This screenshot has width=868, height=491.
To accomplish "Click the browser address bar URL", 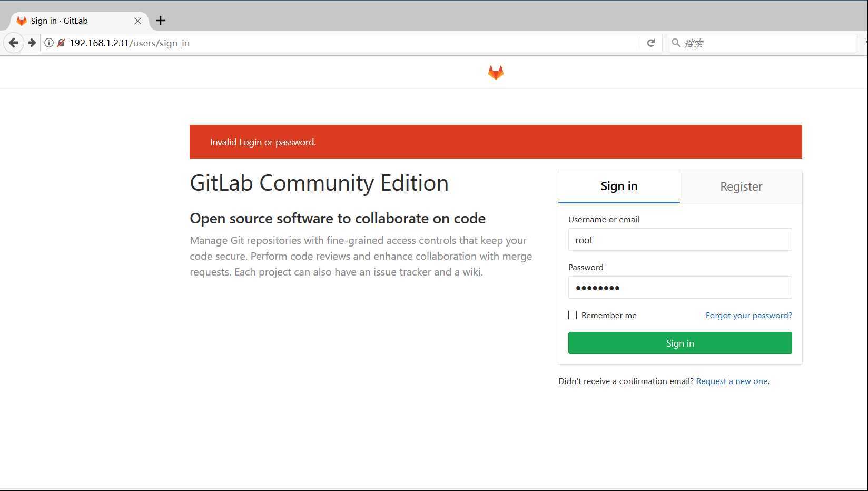I will pos(129,43).
